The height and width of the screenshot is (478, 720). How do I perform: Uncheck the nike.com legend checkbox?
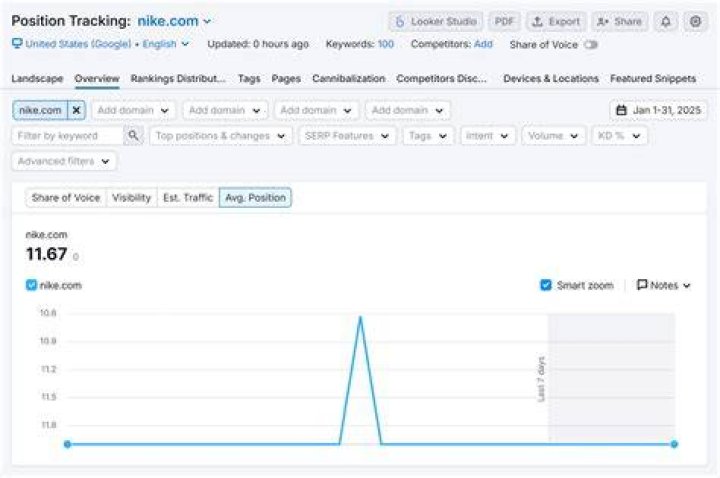pyautogui.click(x=31, y=285)
